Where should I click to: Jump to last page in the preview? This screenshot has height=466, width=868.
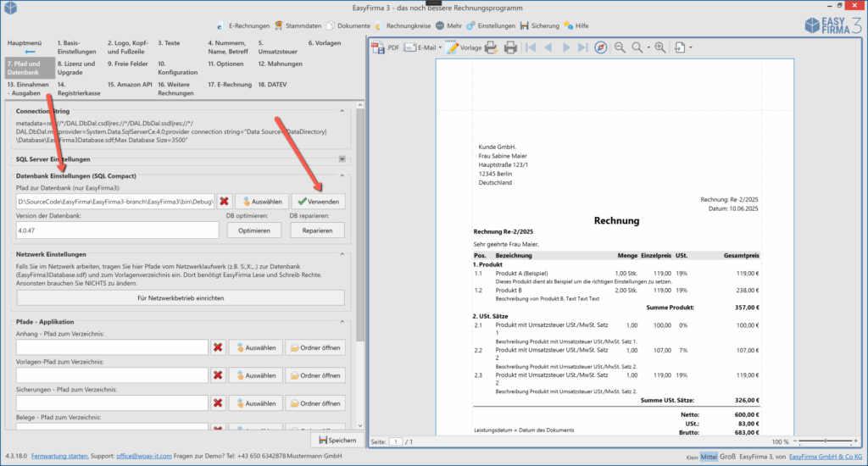click(582, 47)
